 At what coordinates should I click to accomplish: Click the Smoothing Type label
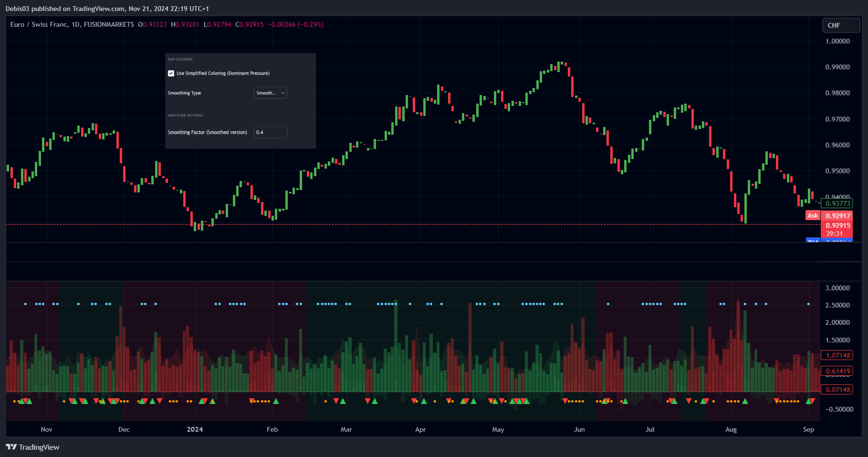(184, 93)
